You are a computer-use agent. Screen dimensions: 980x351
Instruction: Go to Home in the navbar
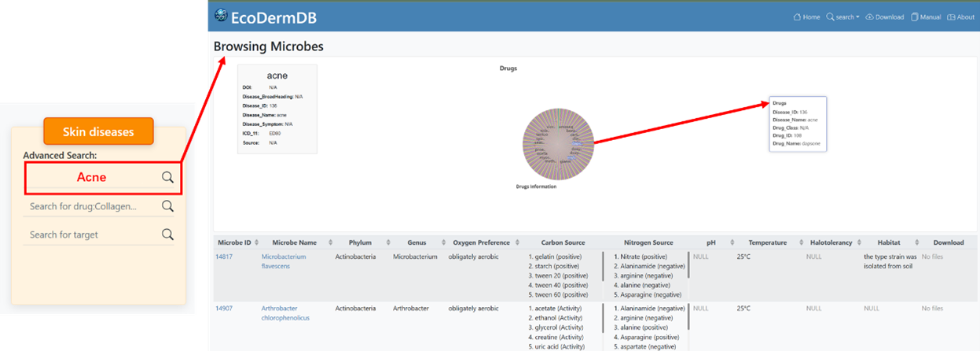pos(806,17)
